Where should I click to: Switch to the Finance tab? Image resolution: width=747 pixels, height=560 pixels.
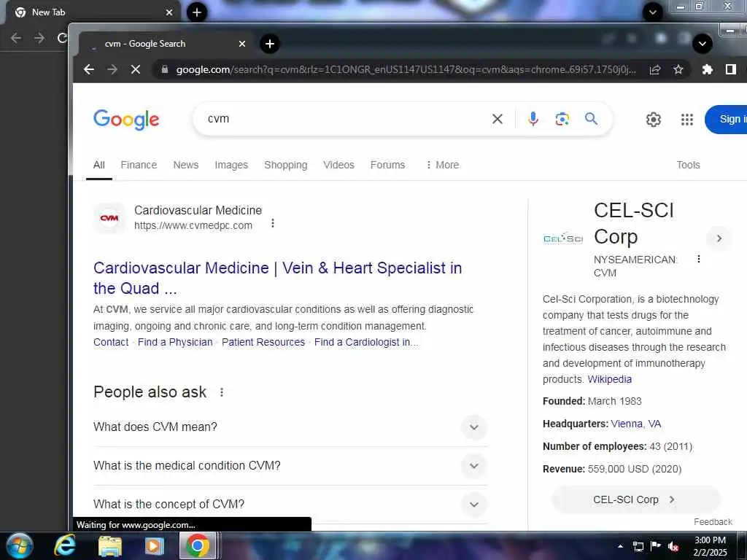[139, 165]
